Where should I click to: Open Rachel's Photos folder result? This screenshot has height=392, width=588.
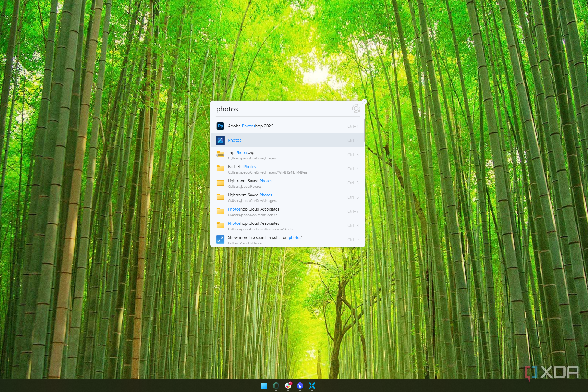287,169
